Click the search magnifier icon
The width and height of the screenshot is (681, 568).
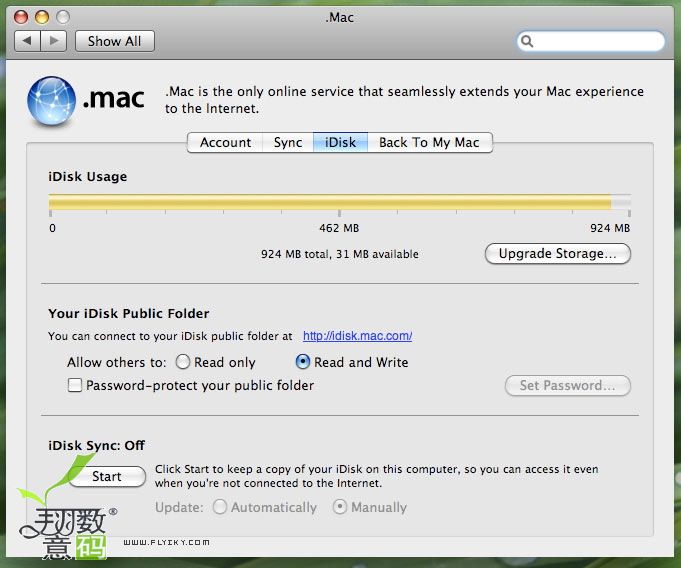tap(527, 41)
